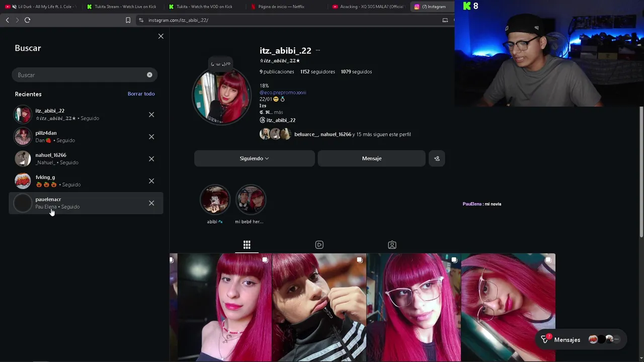
Task: Switch to Netflix Página de inicio tab
Action: coord(287,7)
